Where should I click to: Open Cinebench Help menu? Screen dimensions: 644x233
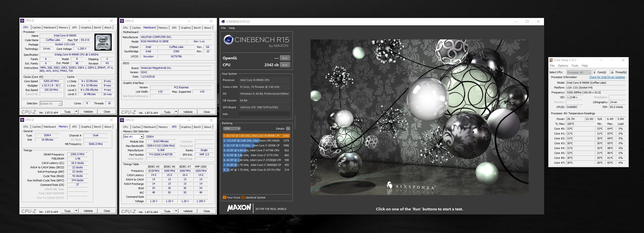232,28
